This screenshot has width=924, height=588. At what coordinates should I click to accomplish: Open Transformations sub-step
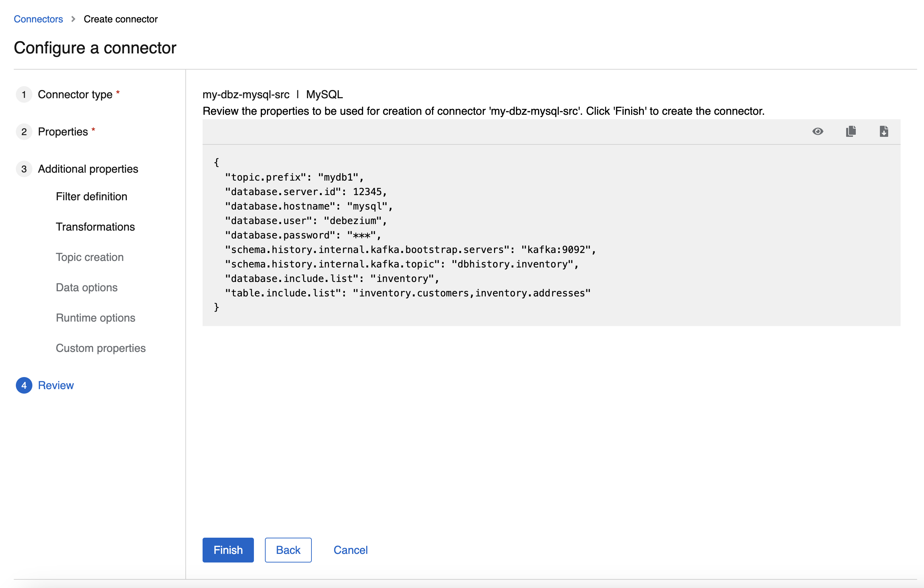(95, 227)
